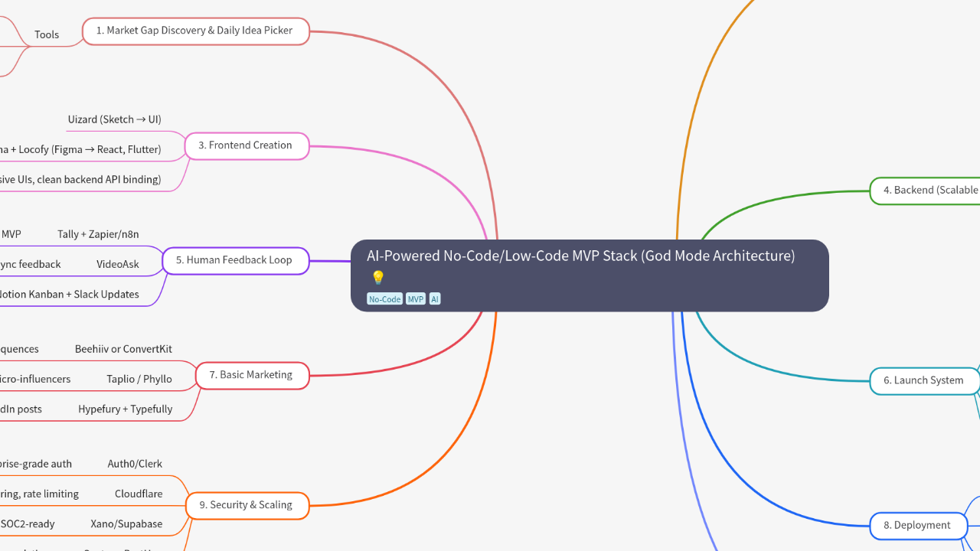Viewport: 980px width, 551px height.
Task: Click the clean backend API binding subtopic
Action: 80,179
